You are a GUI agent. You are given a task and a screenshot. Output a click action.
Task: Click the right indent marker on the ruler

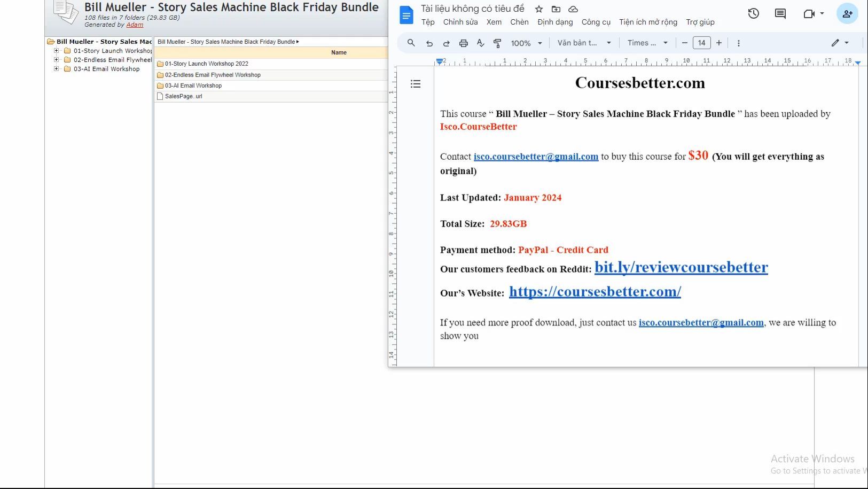point(858,63)
